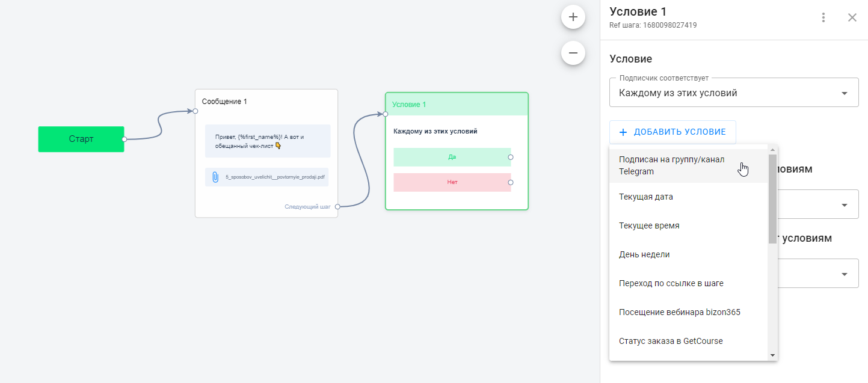Pick День недели from the list
This screenshot has width=868, height=383.
(644, 254)
